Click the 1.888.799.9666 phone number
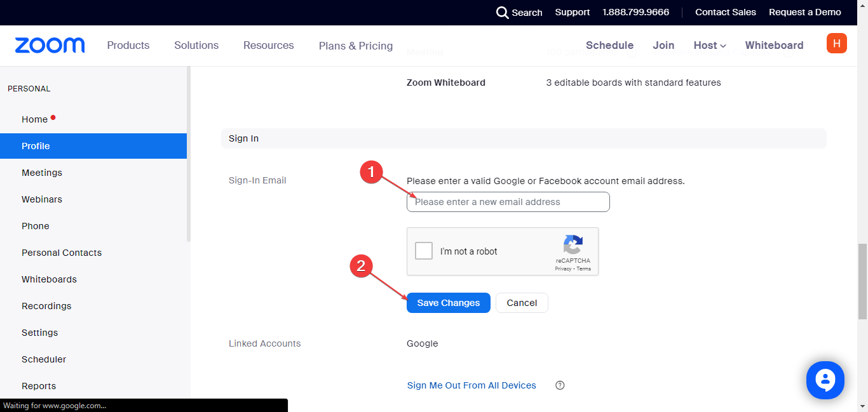Viewport: 868px width, 412px height. coord(636,12)
